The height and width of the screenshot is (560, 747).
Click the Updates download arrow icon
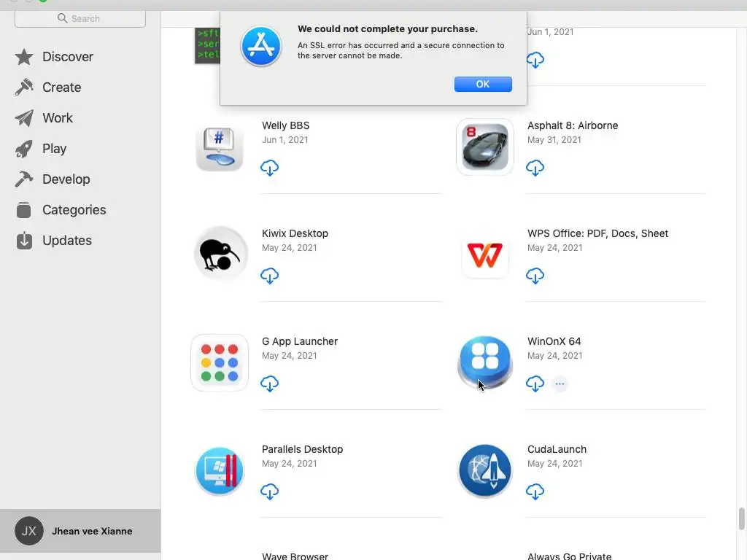[x=24, y=241]
